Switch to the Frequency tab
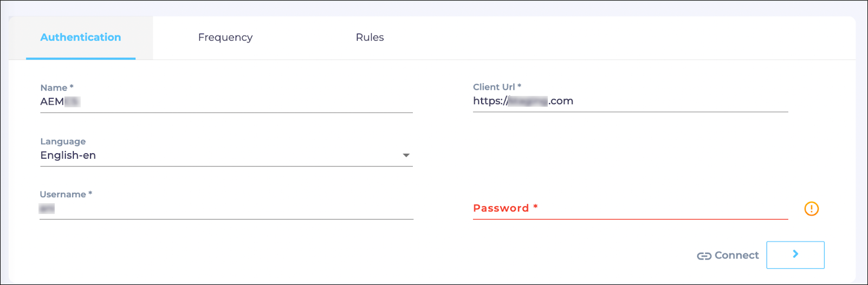 pos(225,37)
